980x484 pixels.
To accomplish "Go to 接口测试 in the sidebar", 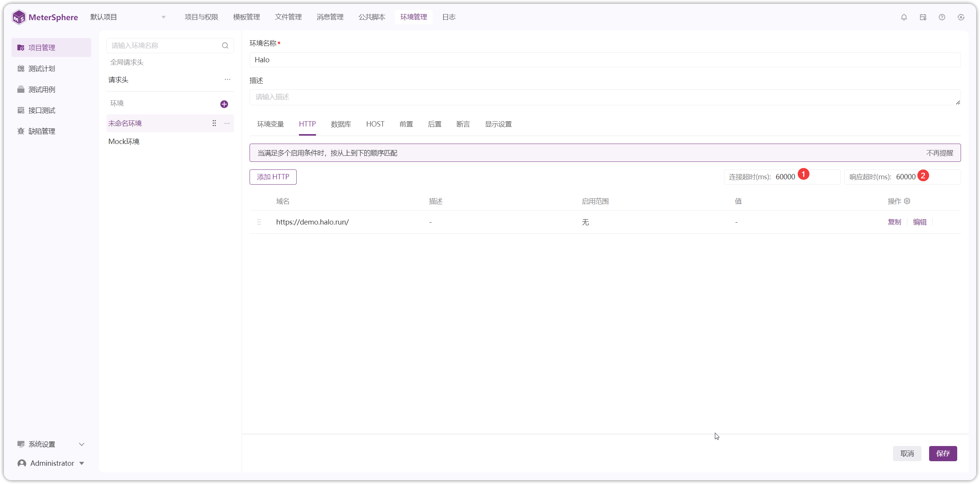I will 51,110.
